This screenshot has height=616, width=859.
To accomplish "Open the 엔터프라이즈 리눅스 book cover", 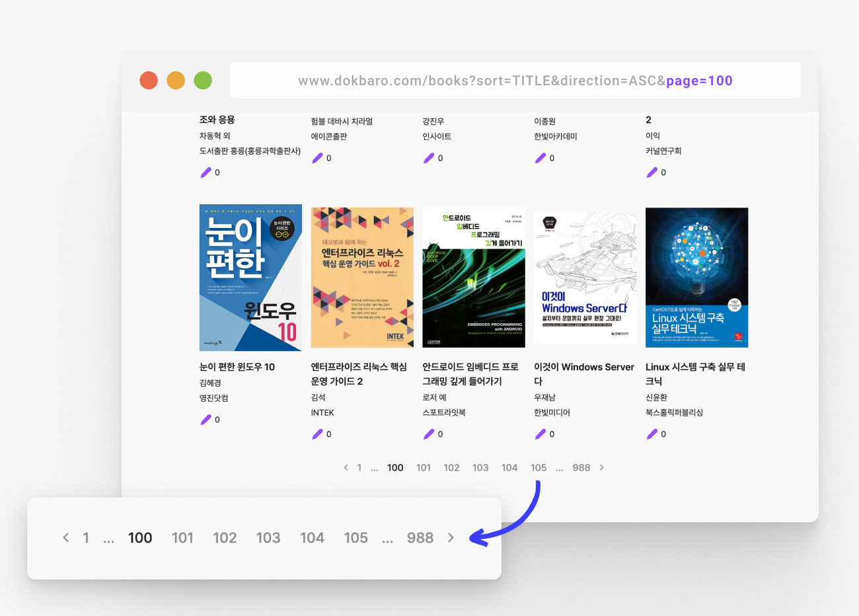I will [362, 278].
